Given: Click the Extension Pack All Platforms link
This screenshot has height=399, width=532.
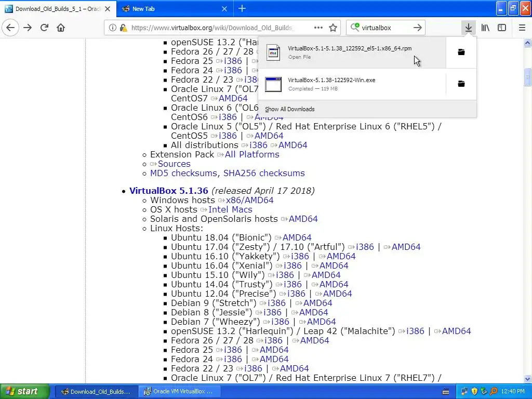Looking at the screenshot, I should pos(252,154).
